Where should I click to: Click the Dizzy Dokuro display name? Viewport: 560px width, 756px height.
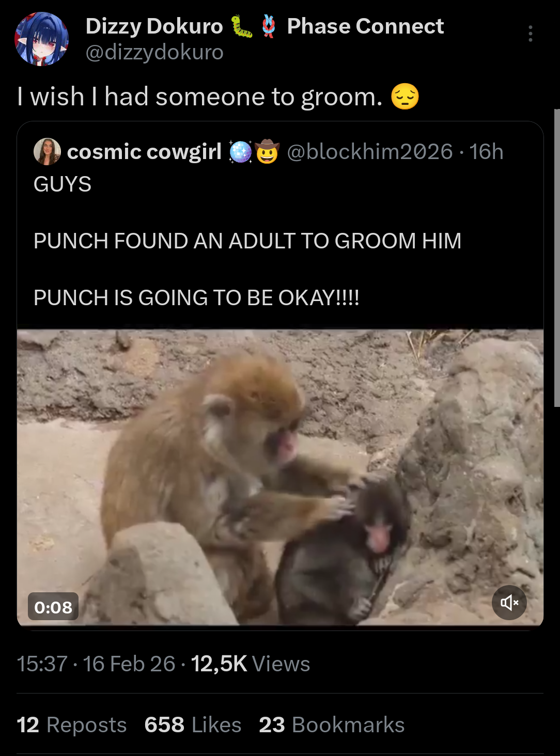154,26
